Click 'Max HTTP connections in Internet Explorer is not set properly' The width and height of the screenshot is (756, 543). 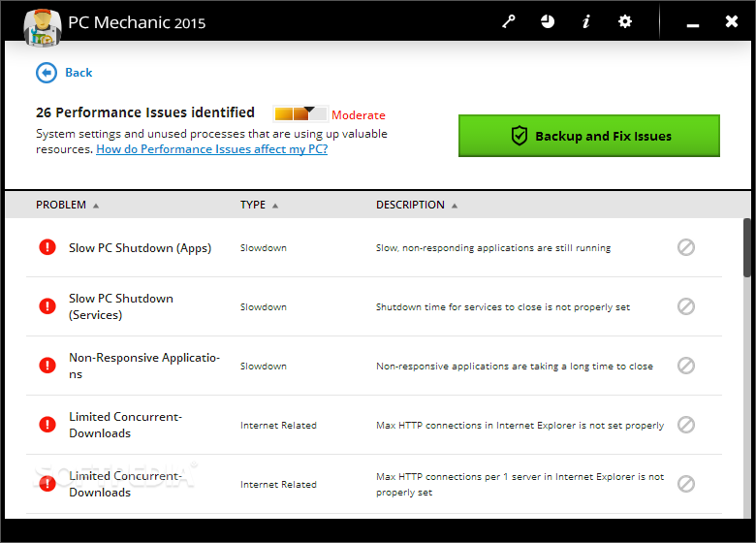click(520, 426)
